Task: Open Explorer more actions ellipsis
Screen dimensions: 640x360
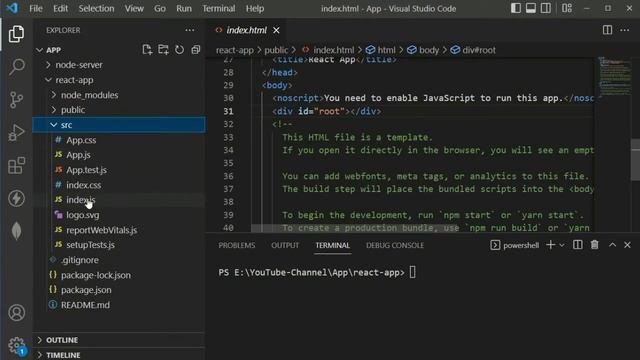Action: [190, 30]
